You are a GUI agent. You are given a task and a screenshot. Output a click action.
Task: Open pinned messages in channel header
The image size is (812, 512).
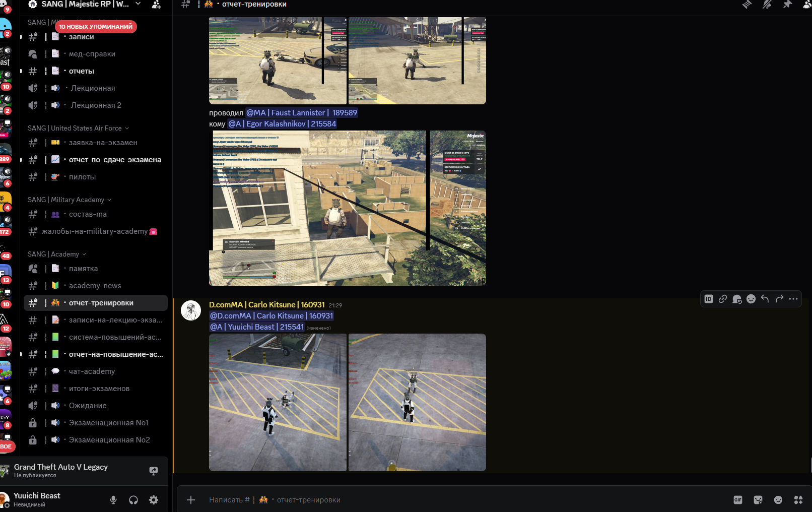point(787,5)
